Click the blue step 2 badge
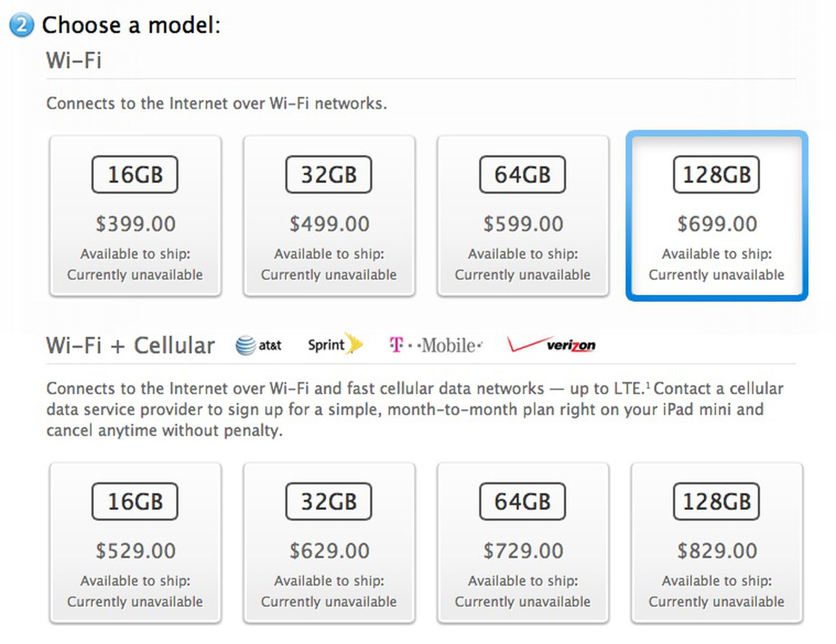The width and height of the screenshot is (836, 644). point(21,25)
